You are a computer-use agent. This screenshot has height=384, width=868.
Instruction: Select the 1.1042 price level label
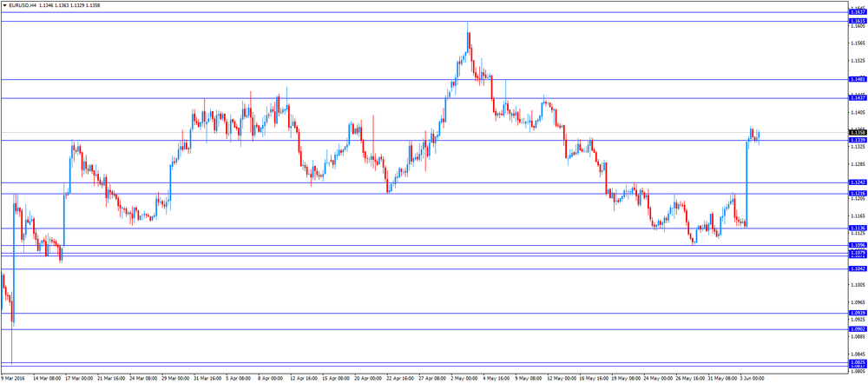[858, 268]
